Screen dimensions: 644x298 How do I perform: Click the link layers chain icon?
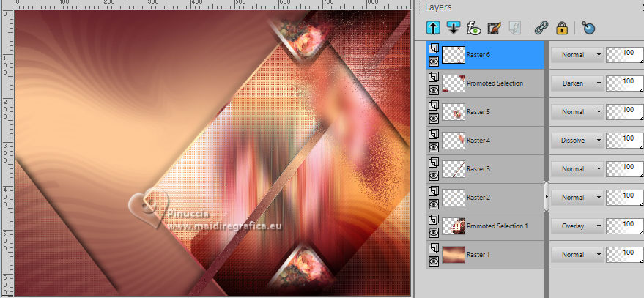pyautogui.click(x=541, y=28)
